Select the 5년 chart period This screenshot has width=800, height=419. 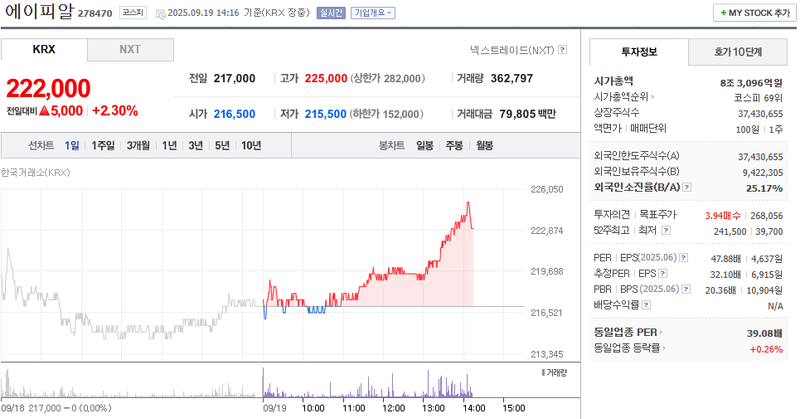tap(222, 145)
